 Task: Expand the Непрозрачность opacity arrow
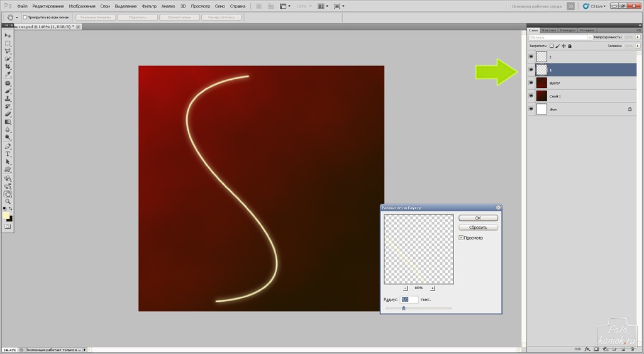tap(638, 38)
